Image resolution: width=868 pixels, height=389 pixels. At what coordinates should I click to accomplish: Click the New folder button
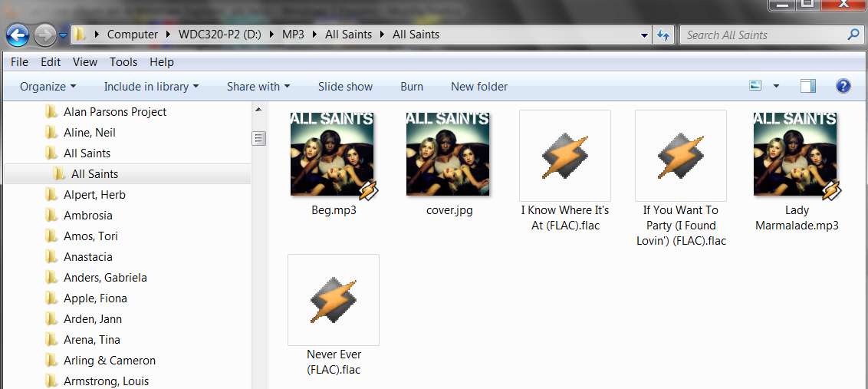[478, 87]
